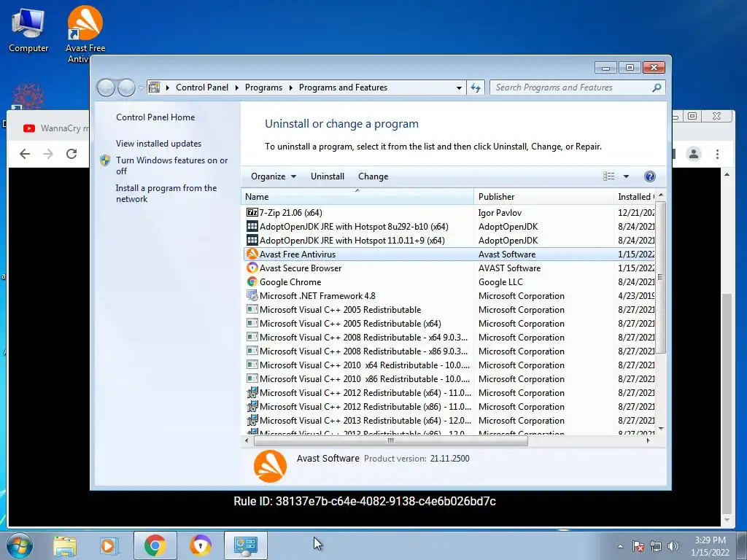Image resolution: width=747 pixels, height=560 pixels.
Task: Open Windows Explorer from taskbar
Action: pos(65,545)
